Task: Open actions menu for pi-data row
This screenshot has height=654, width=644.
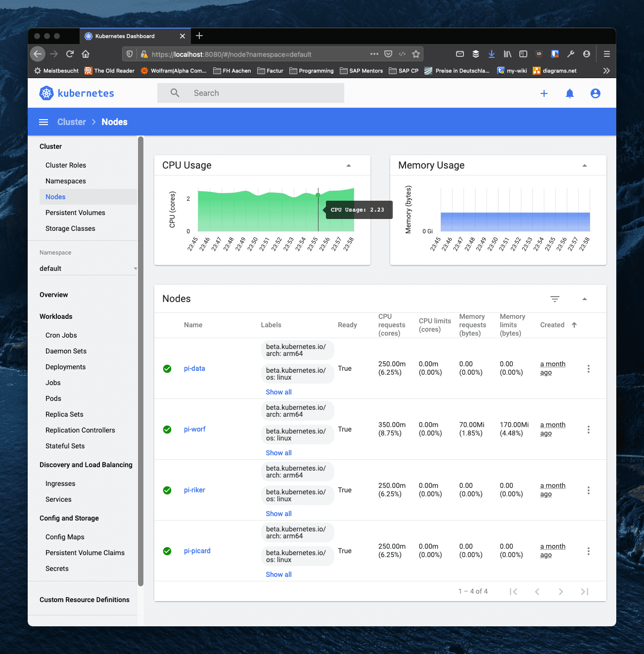Action: (x=589, y=369)
